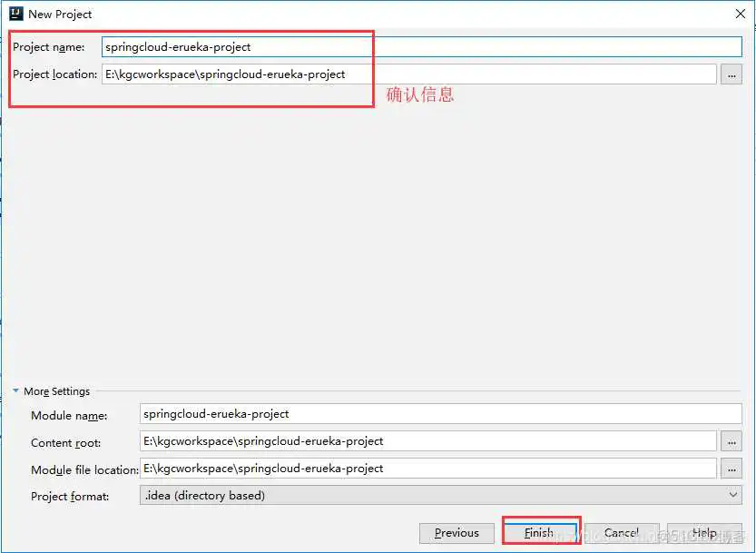This screenshot has height=553, width=756.
Task: Click the IntelliJ IDEA icon in title bar
Action: pyautogui.click(x=15, y=14)
